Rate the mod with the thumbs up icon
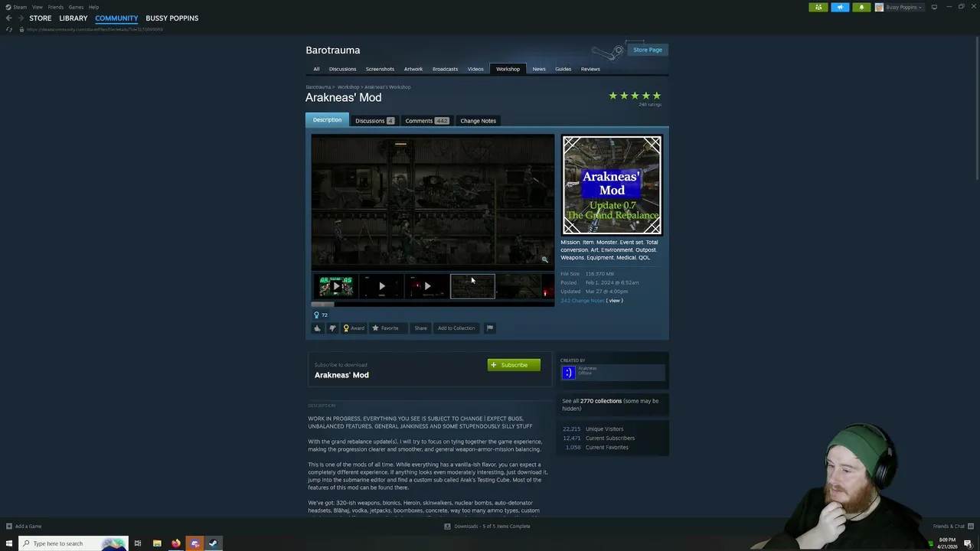 [317, 328]
